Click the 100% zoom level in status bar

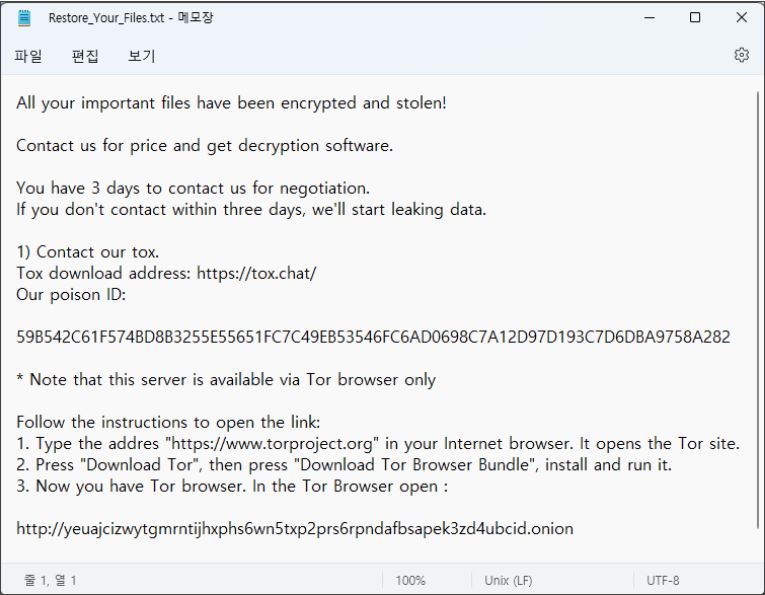coord(410,580)
